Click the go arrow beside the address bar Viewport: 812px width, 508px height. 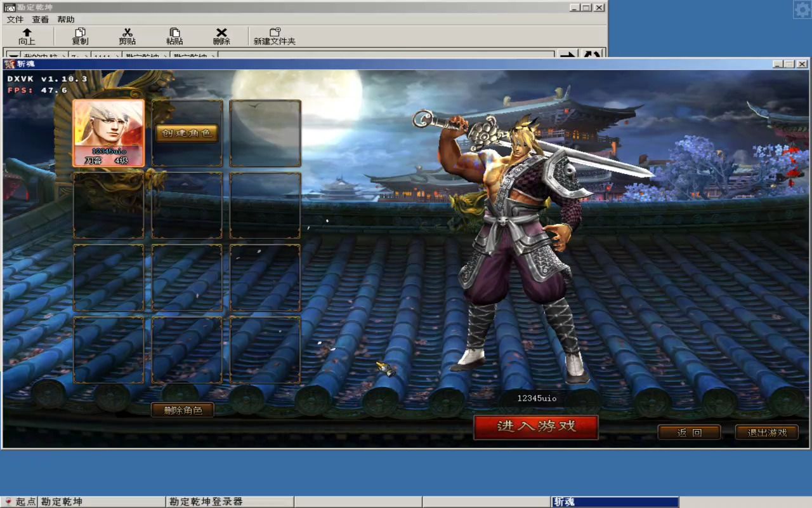tap(568, 55)
